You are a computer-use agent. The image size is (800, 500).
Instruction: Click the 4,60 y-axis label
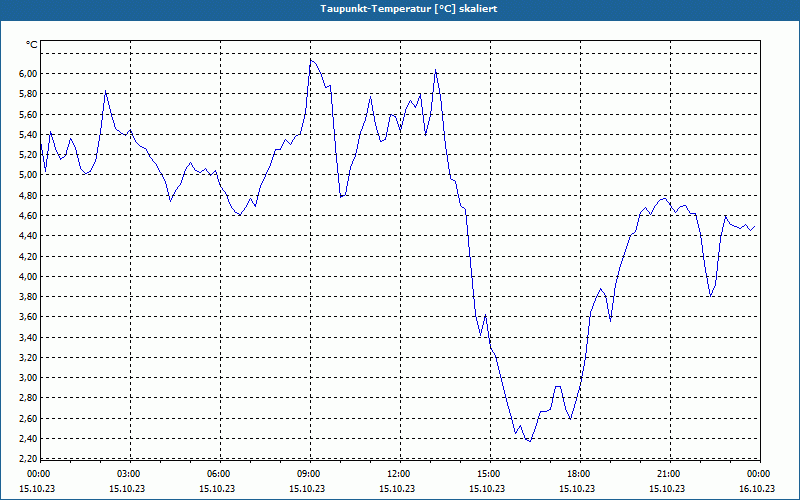point(29,215)
